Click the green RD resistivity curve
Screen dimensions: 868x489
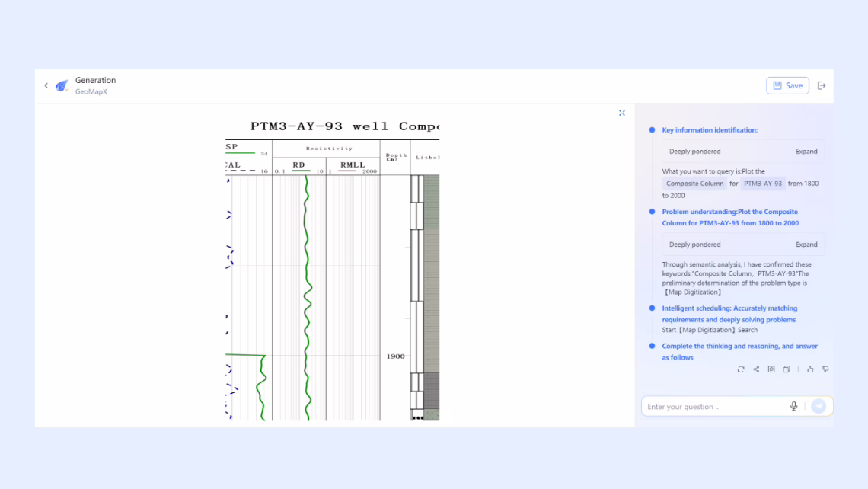pyautogui.click(x=306, y=305)
